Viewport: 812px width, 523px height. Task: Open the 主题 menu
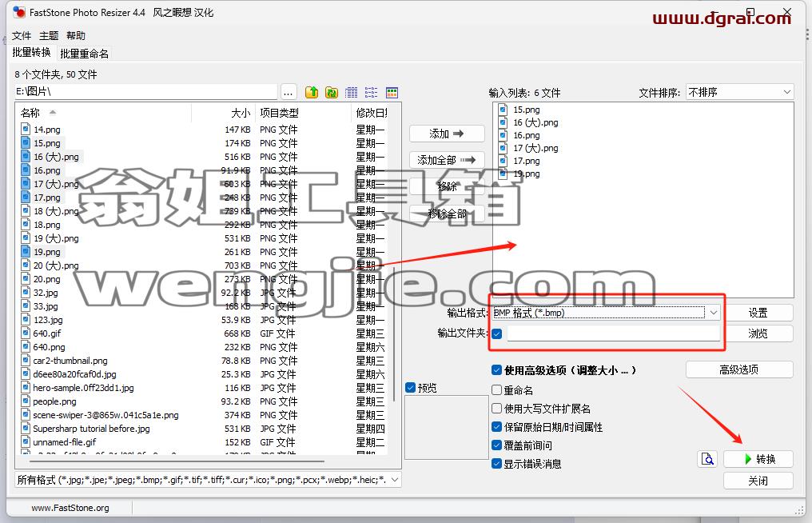[49, 35]
